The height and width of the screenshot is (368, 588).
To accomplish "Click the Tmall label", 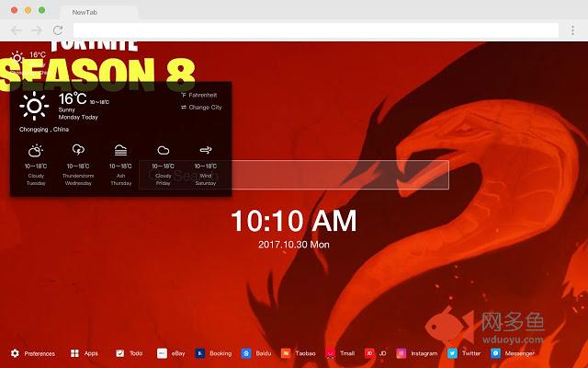I will click(347, 353).
